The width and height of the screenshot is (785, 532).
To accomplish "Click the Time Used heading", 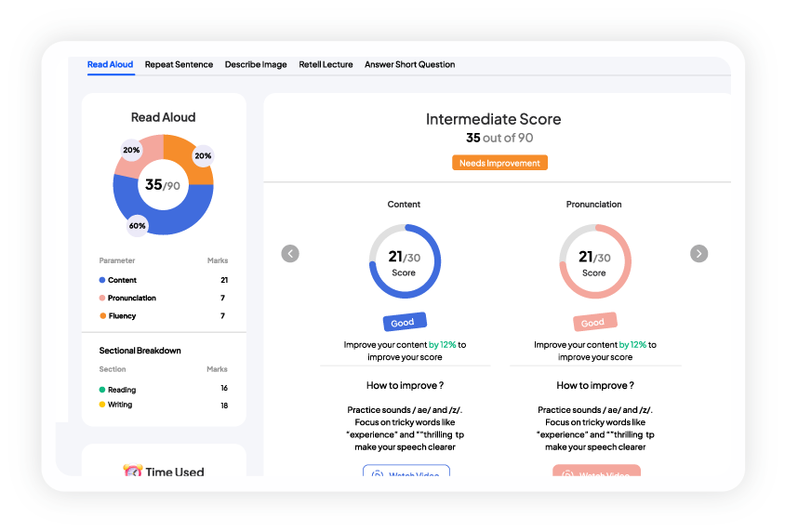I will coord(175,472).
